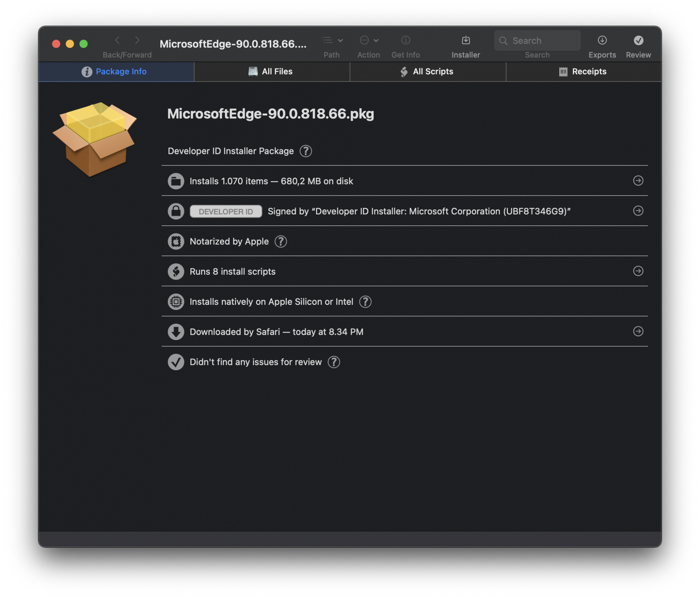Click the Get Info toolbar icon
Viewport: 700px width, 598px height.
[x=406, y=40]
